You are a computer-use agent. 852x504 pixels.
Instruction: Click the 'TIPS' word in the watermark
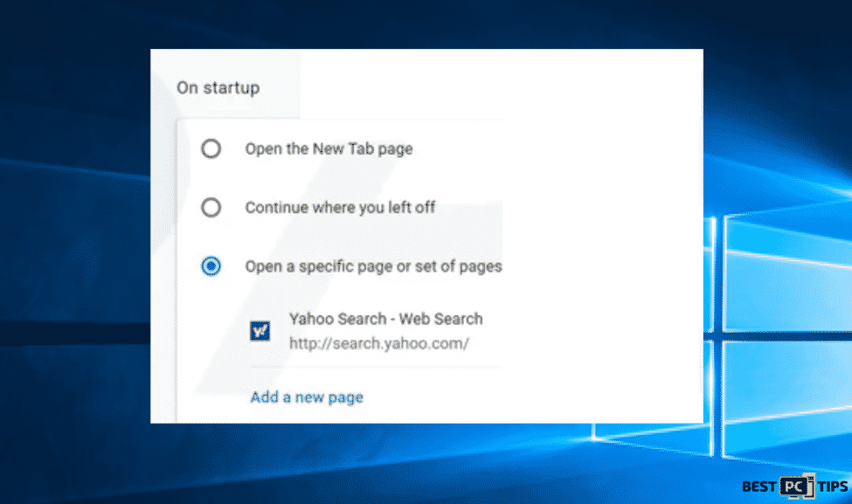833,487
